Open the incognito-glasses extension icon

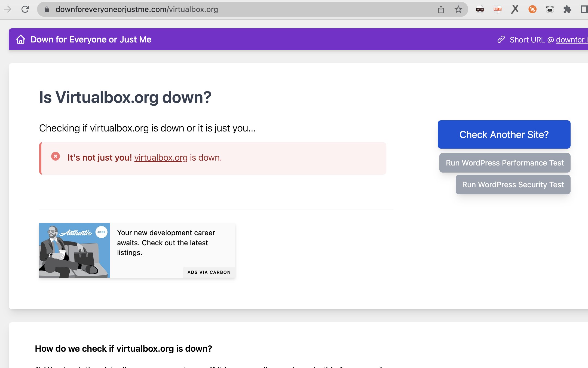[480, 10]
